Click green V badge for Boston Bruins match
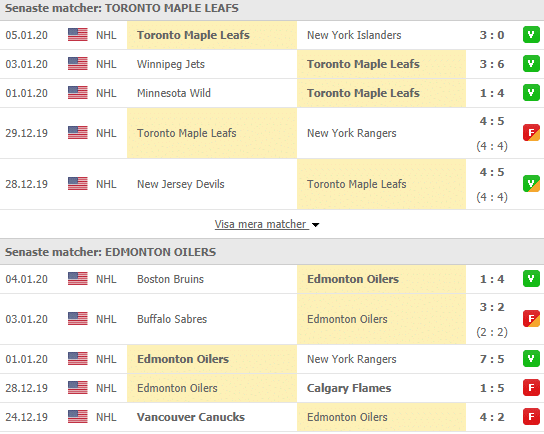 pos(531,279)
